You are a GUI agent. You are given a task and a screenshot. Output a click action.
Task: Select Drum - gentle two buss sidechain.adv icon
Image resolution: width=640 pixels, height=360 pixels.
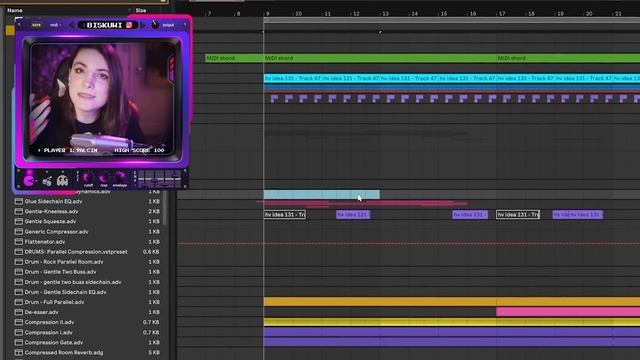18,282
